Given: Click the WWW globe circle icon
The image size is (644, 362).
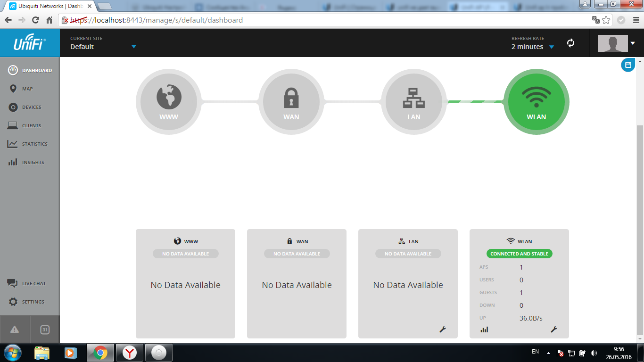Looking at the screenshot, I should point(169,102).
